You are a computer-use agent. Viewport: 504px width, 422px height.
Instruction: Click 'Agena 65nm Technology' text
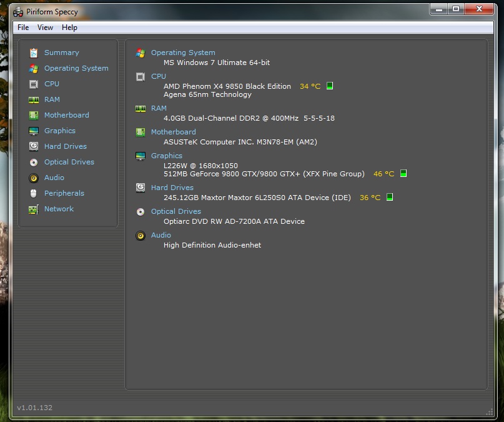[207, 94]
